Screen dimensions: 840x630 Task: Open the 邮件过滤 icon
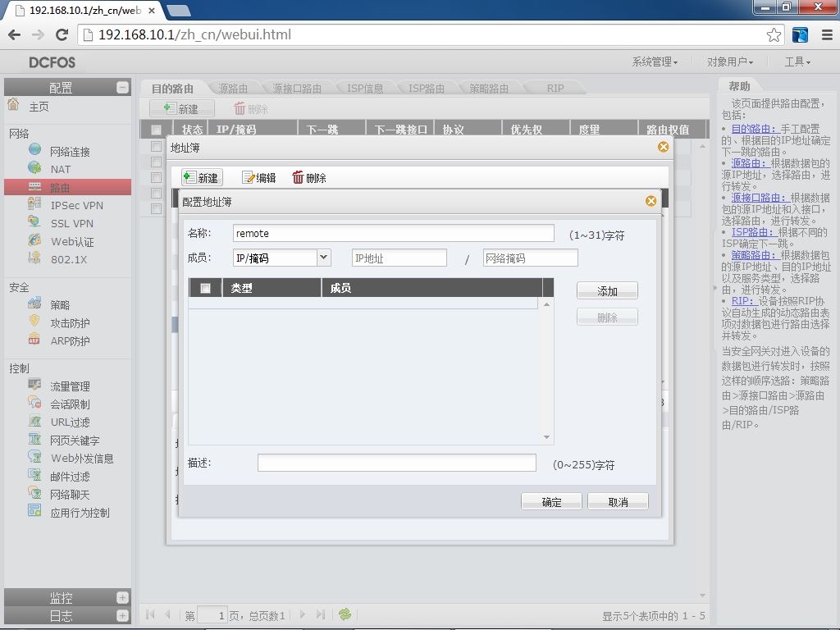pyautogui.click(x=34, y=475)
